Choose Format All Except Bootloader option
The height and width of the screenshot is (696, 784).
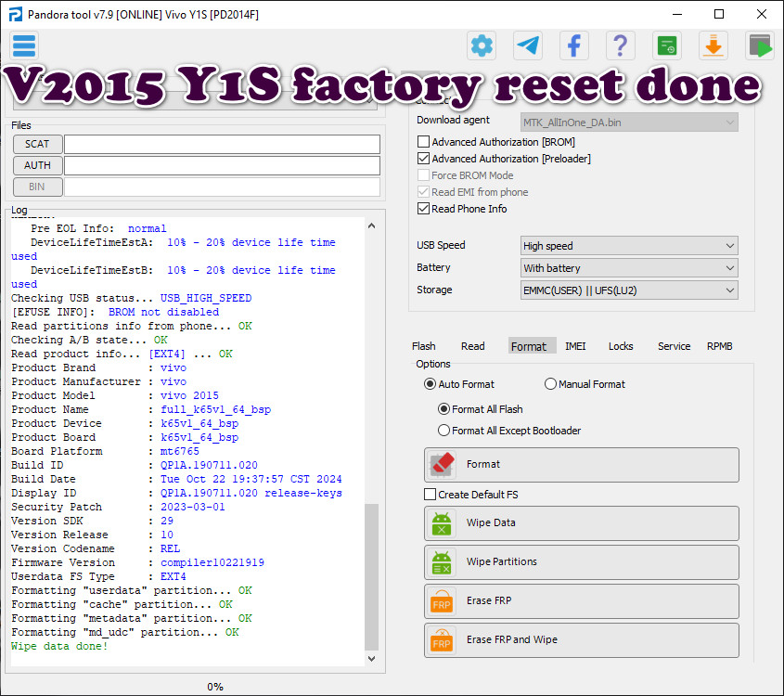(443, 431)
